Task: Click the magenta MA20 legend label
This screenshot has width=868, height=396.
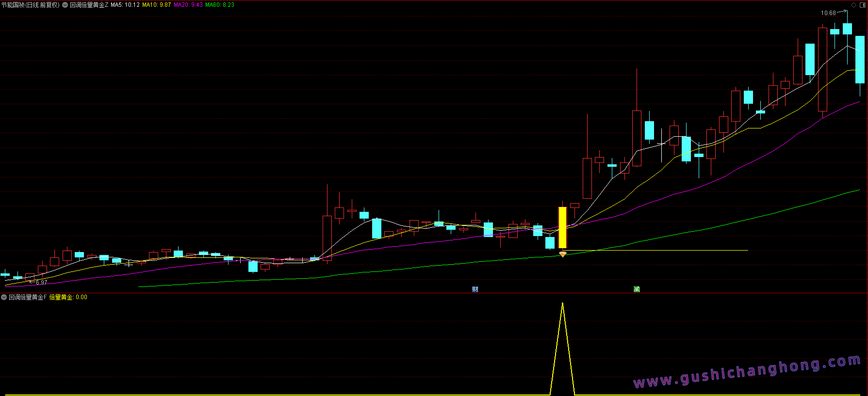Action: (x=188, y=5)
